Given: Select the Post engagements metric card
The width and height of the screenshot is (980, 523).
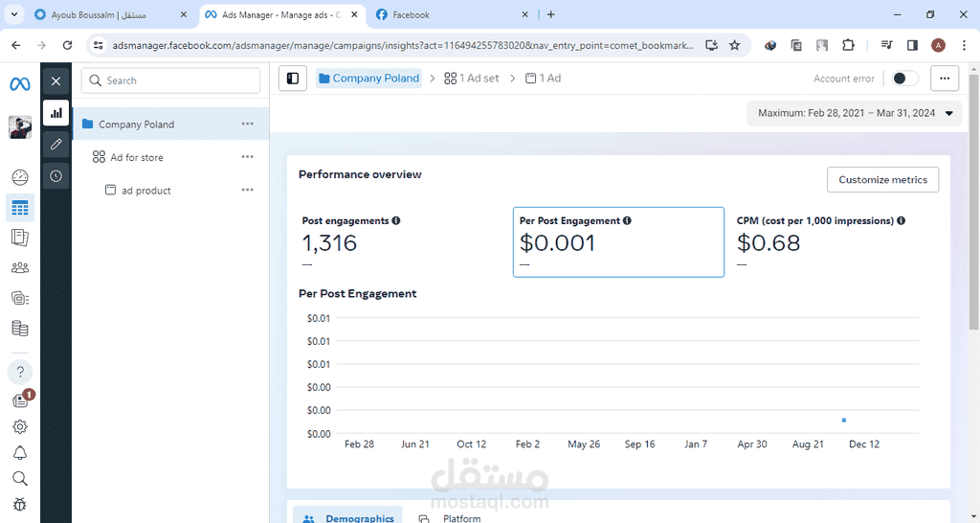Looking at the screenshot, I should click(x=401, y=242).
